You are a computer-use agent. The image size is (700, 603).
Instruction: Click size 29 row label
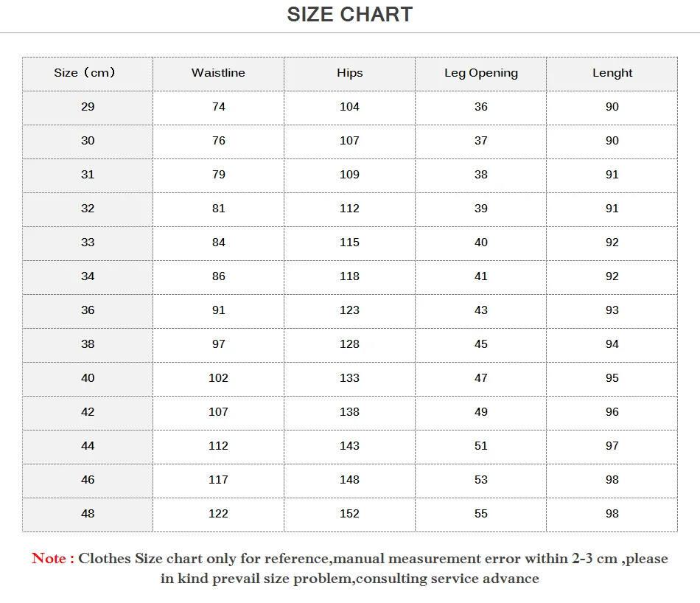[x=88, y=107]
